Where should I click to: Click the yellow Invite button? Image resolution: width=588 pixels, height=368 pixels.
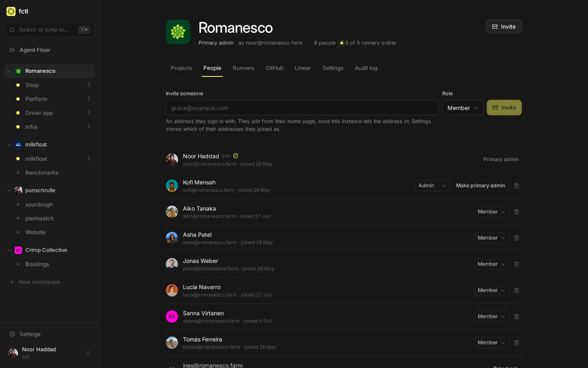(504, 108)
